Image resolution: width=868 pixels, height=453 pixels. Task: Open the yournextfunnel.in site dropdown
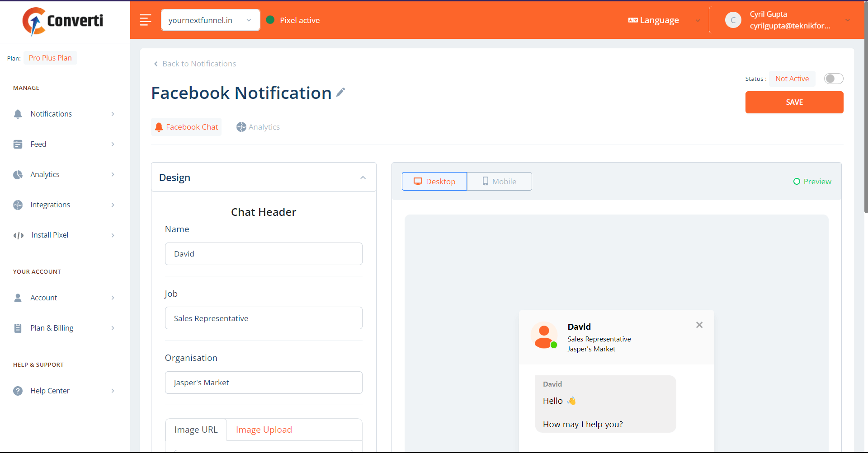210,20
